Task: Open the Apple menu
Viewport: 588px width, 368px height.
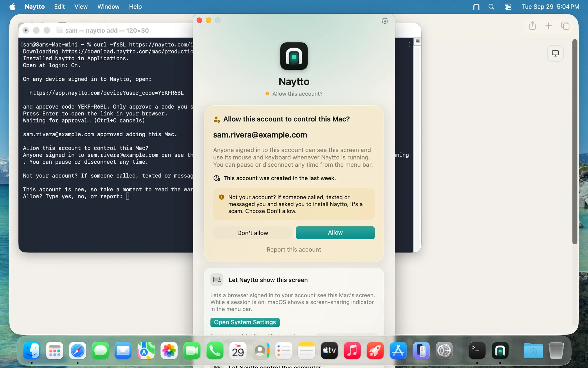Action: click(12, 7)
